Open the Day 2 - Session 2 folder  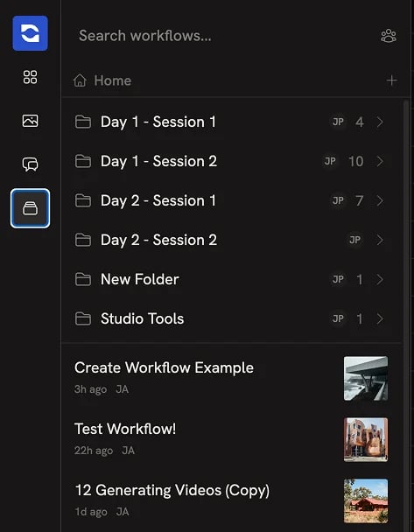[x=231, y=240]
